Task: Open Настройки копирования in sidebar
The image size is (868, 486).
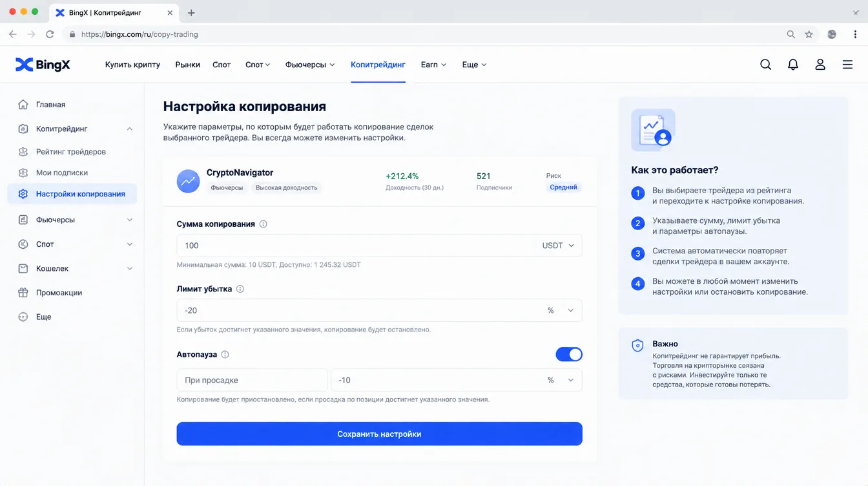Action: (x=72, y=194)
